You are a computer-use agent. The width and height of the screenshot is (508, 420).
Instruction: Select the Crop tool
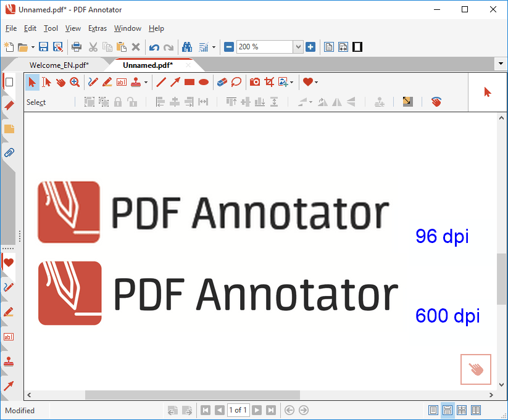[269, 82]
